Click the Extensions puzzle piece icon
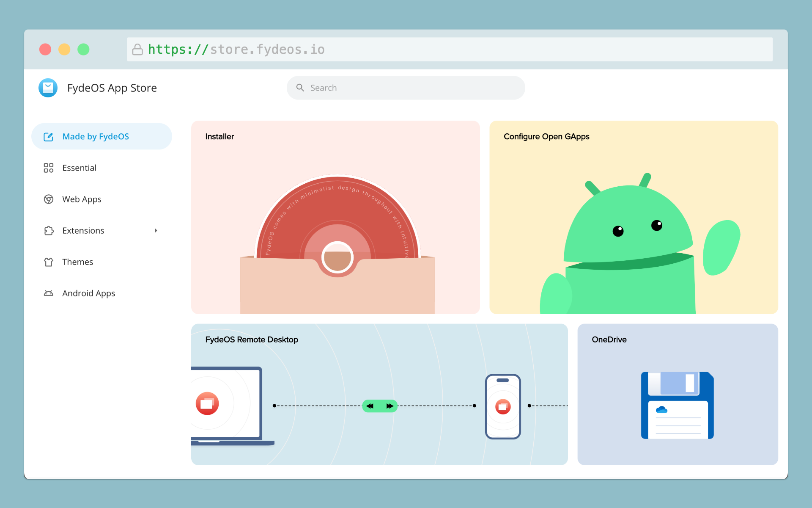812x508 pixels. pos(48,231)
